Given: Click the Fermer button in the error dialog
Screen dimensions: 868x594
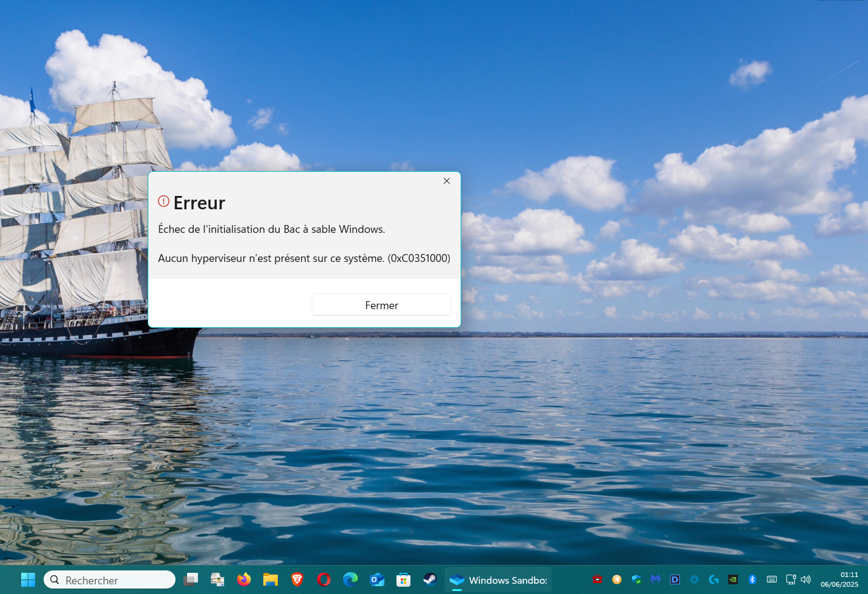Looking at the screenshot, I should coord(381,305).
